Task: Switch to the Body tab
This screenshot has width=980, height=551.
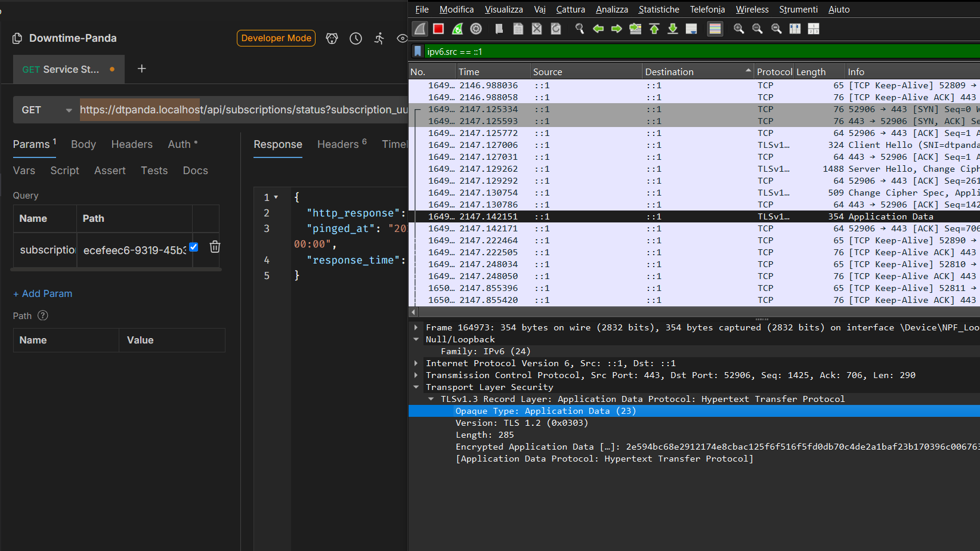Action: pos(84,144)
